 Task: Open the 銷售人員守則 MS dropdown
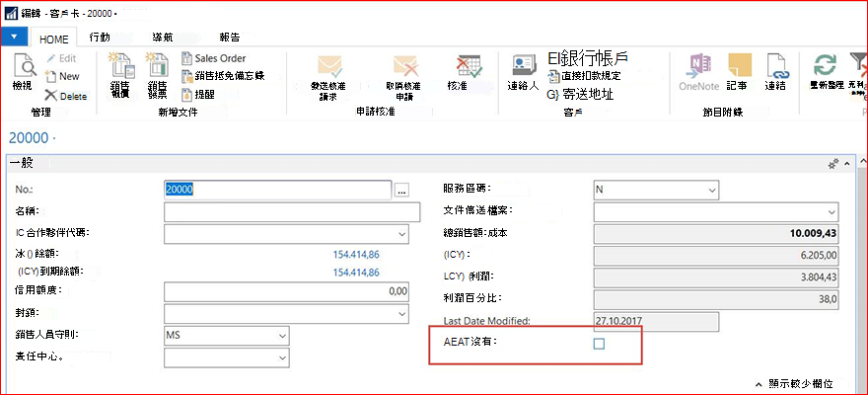(x=283, y=336)
